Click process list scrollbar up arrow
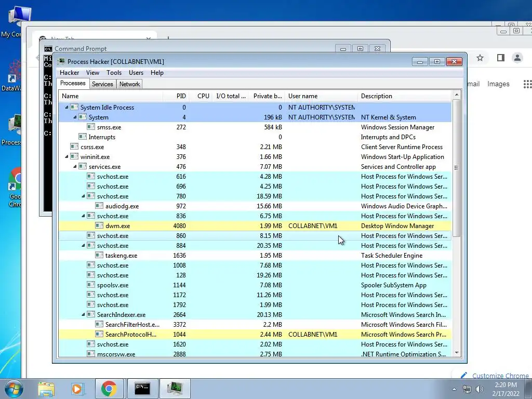This screenshot has width=532, height=399. pyautogui.click(x=456, y=95)
